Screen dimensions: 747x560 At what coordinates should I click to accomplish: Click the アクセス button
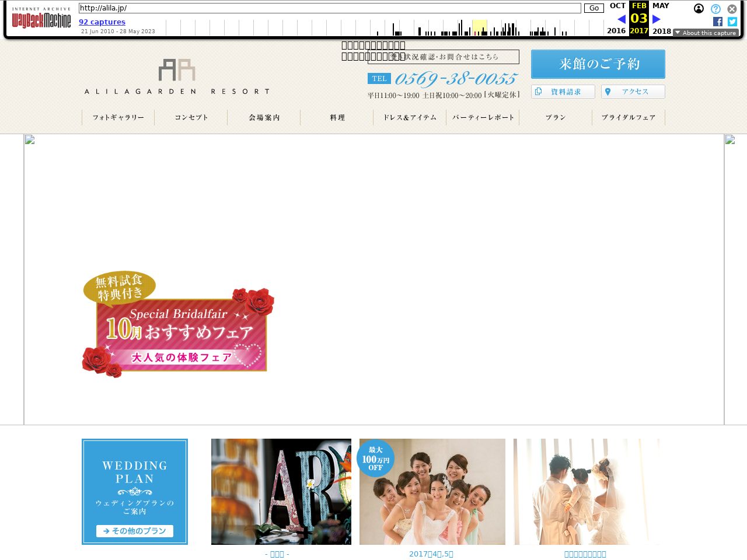[x=633, y=92]
